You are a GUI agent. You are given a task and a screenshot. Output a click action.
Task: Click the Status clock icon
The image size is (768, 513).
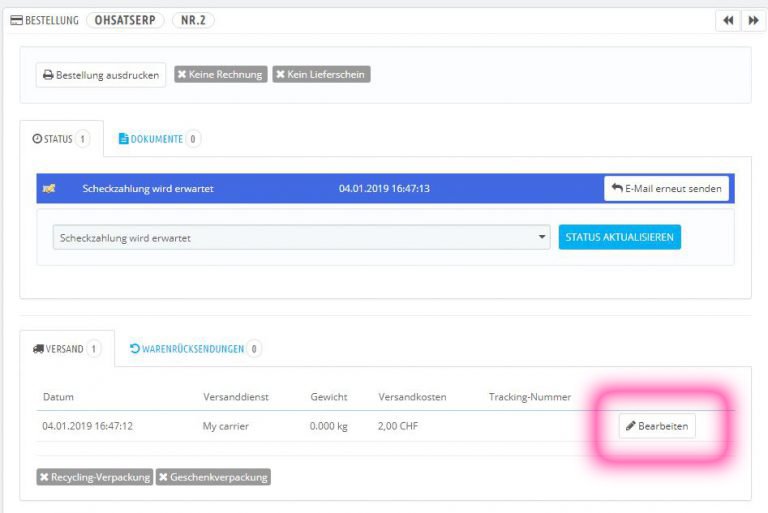(37, 139)
